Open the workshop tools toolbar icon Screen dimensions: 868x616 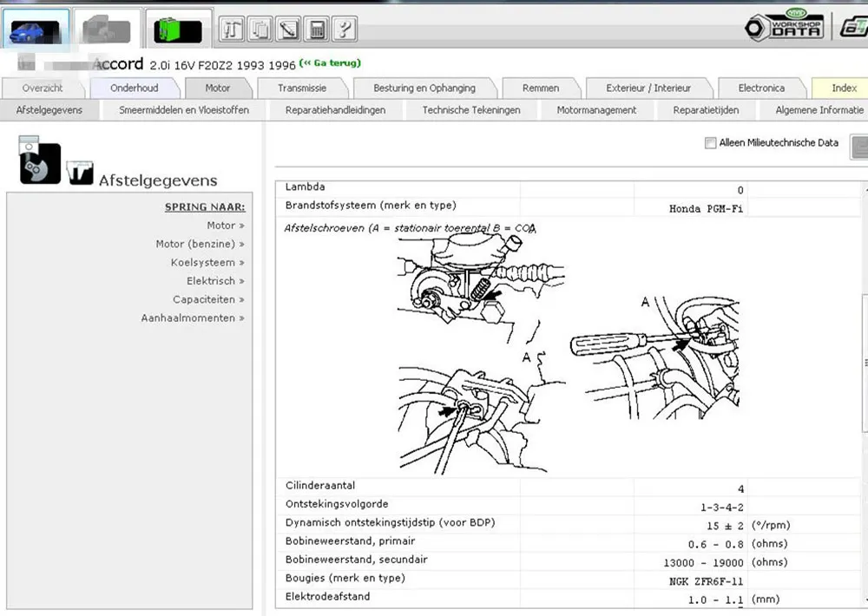(x=232, y=29)
